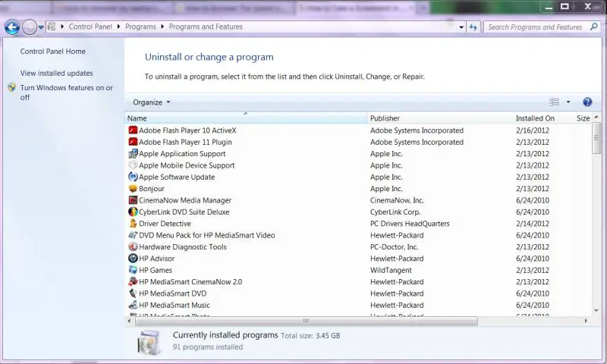Sort by the Name column header
The width and height of the screenshot is (607, 364).
(246, 118)
